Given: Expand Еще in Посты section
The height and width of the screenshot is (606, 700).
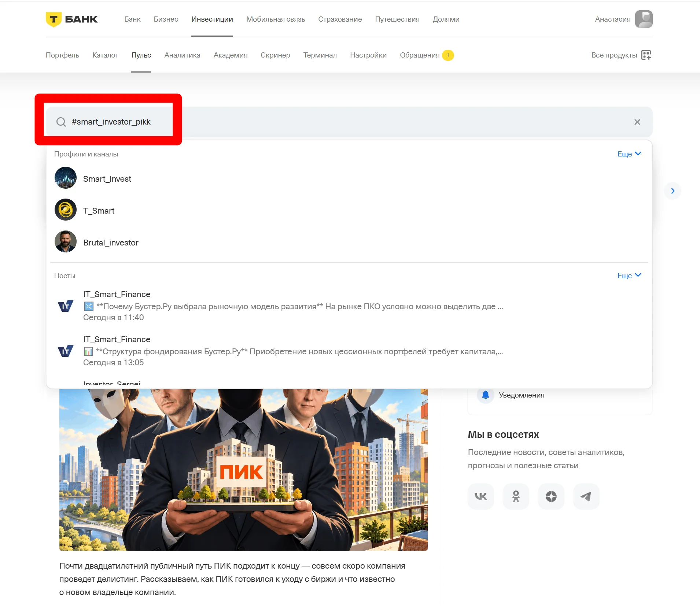Looking at the screenshot, I should pos(629,276).
